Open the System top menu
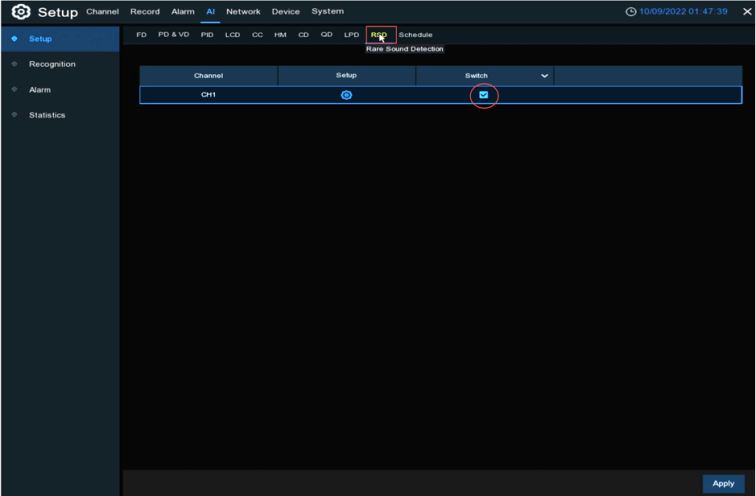 click(x=327, y=12)
